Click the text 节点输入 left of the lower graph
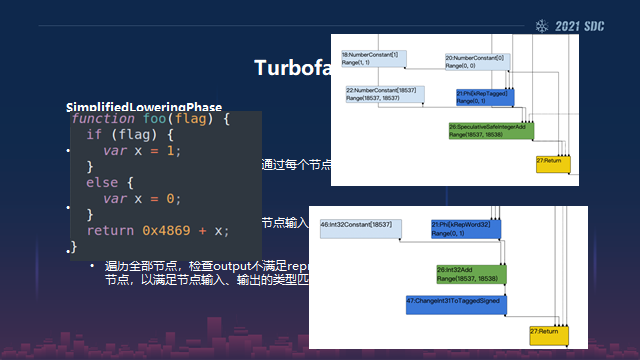This screenshot has height=360, width=640. (285, 223)
